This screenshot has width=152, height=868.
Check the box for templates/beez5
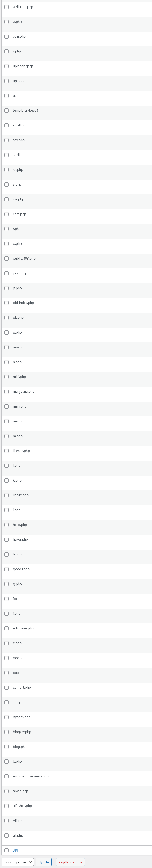(6, 111)
